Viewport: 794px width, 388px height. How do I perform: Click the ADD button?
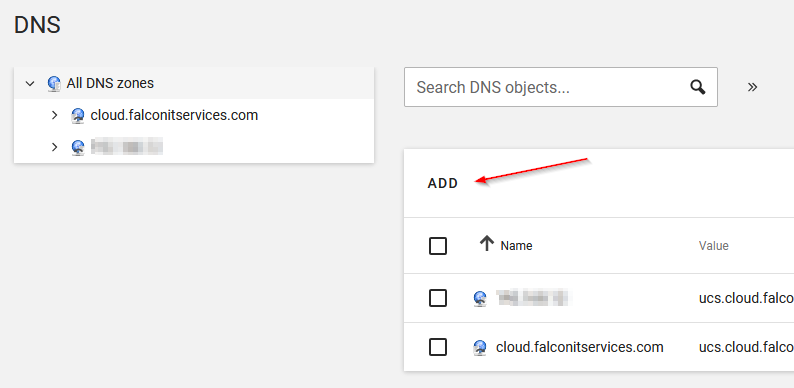443,183
